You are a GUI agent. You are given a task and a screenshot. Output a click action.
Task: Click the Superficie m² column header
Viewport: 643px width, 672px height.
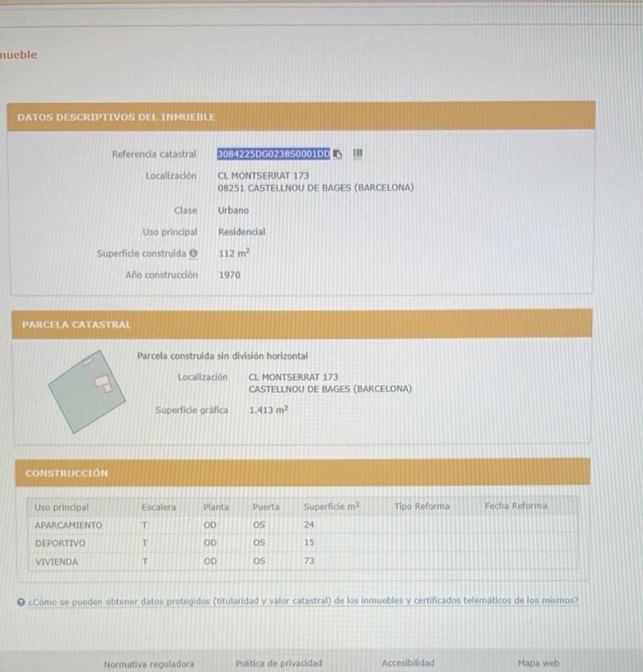point(332,507)
